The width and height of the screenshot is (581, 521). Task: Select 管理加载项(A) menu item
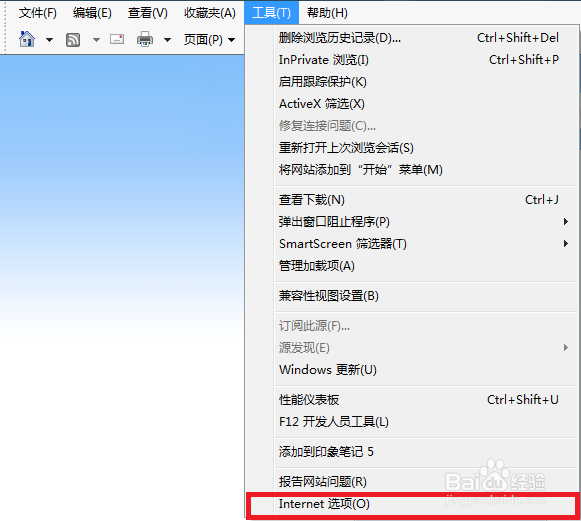tap(412, 266)
